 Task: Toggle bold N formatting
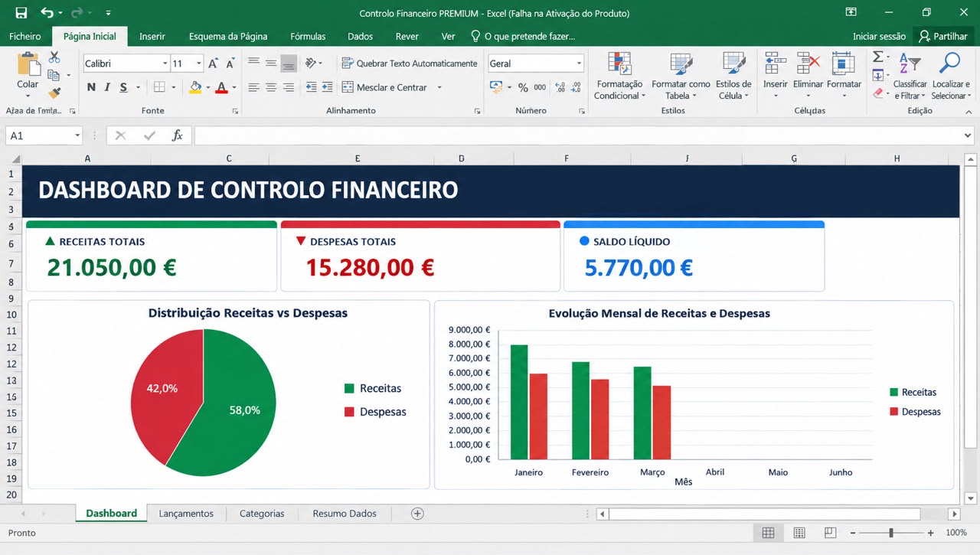pyautogui.click(x=91, y=87)
